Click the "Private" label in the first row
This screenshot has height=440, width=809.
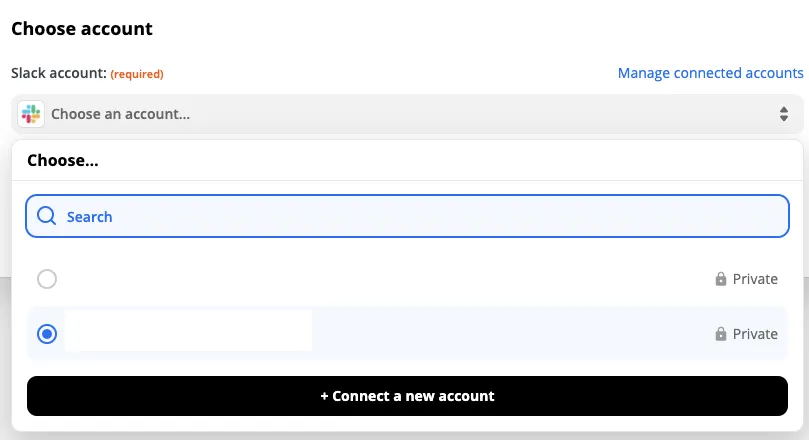tap(755, 280)
